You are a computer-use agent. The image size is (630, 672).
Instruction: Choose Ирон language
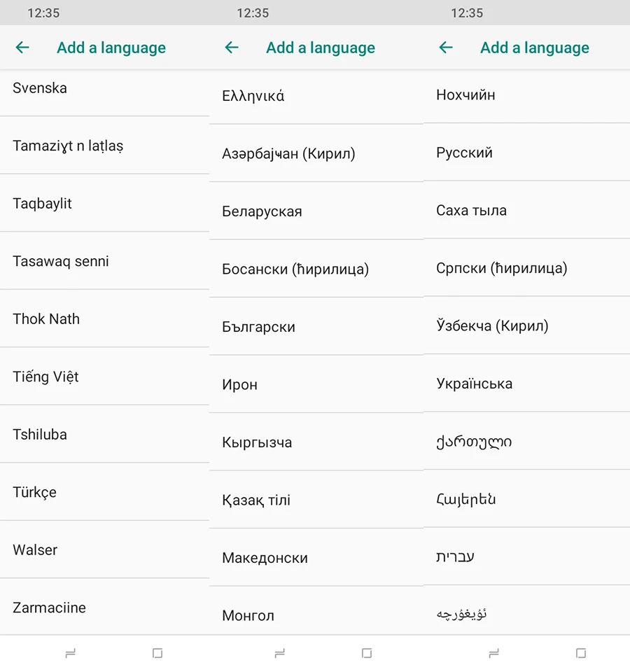coord(316,384)
